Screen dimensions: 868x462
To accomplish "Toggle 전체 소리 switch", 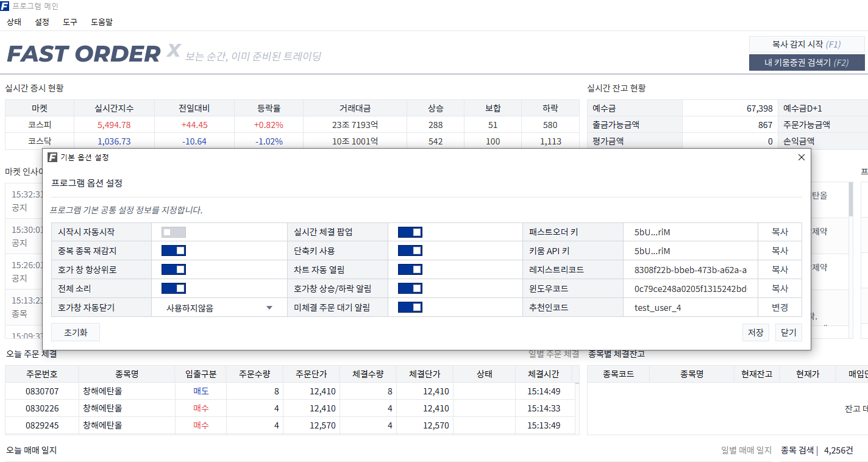I will (174, 288).
